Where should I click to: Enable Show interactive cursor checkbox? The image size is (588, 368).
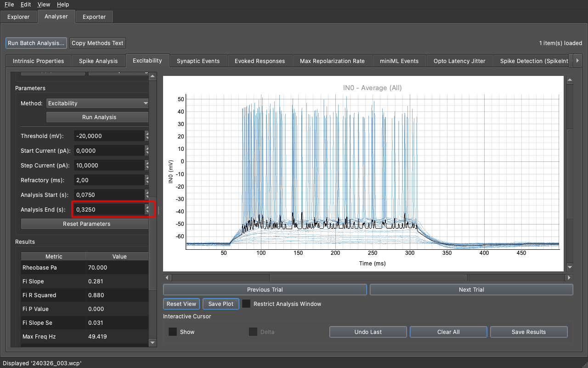(x=173, y=332)
